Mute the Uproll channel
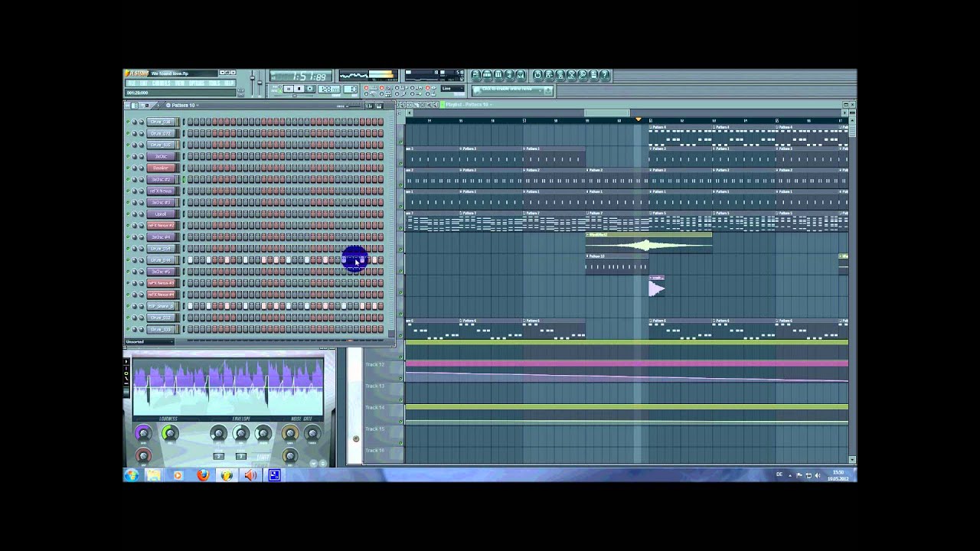Viewport: 980px width, 551px height. click(128, 214)
